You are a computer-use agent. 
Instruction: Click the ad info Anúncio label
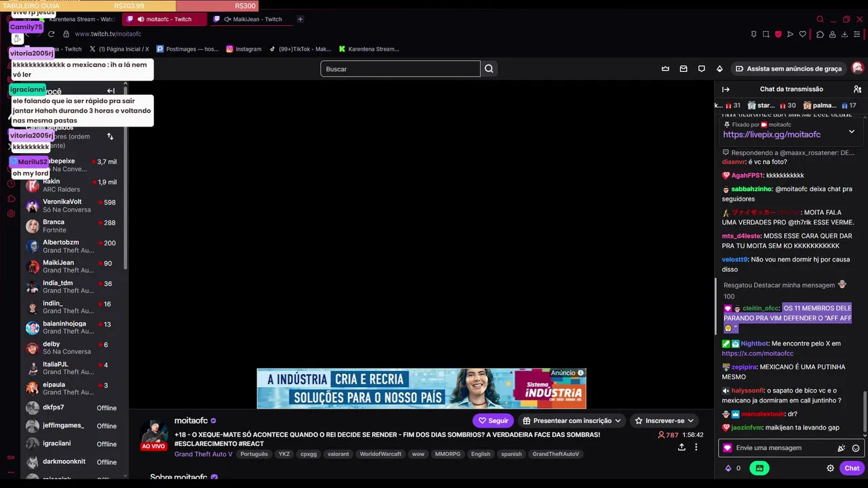point(567,373)
